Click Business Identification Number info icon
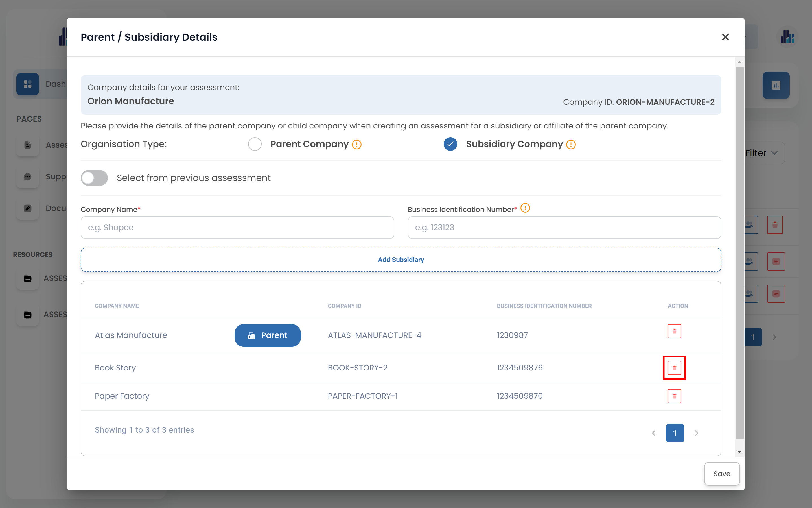This screenshot has width=812, height=508. 525,208
